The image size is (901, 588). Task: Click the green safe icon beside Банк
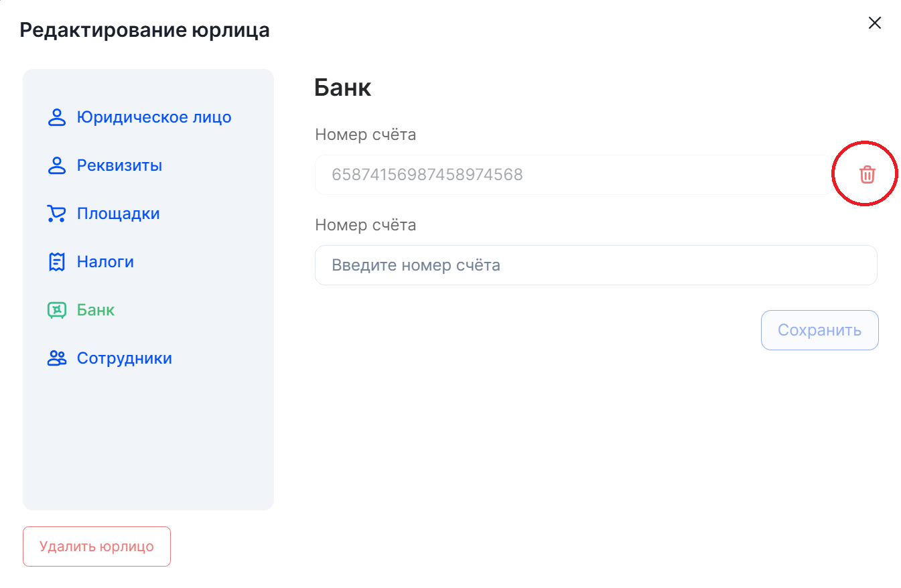tap(57, 310)
